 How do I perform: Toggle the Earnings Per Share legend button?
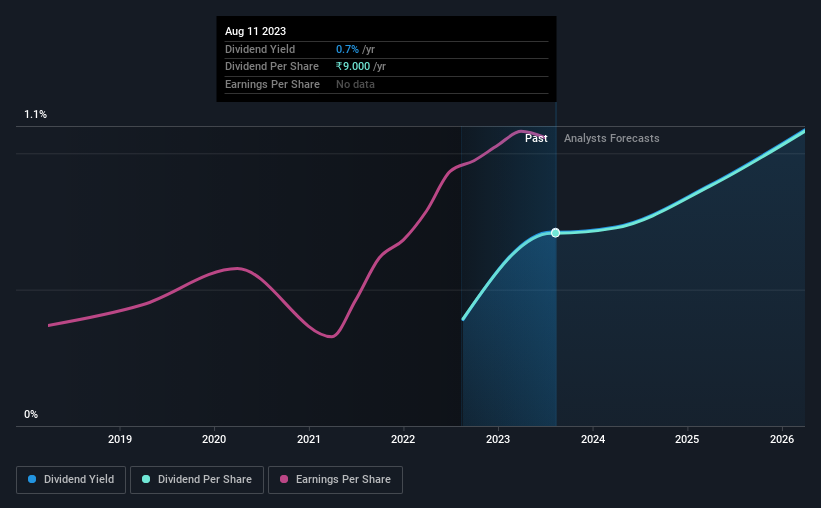coord(335,480)
